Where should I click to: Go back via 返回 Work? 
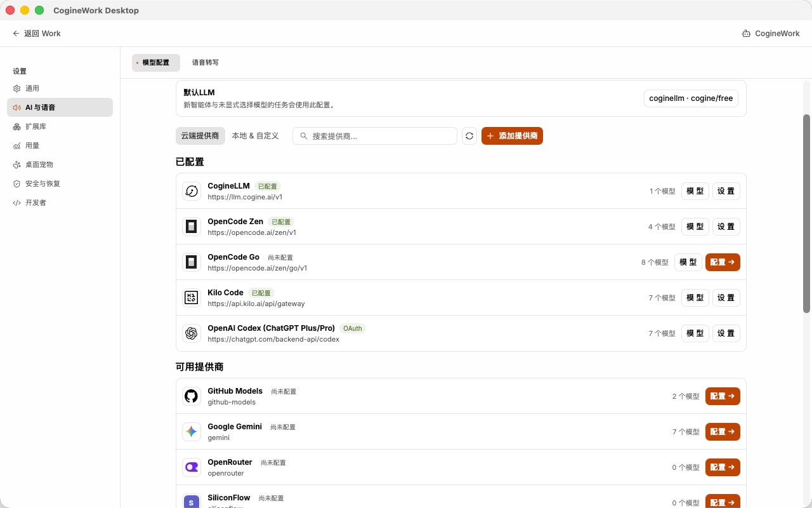pos(37,34)
